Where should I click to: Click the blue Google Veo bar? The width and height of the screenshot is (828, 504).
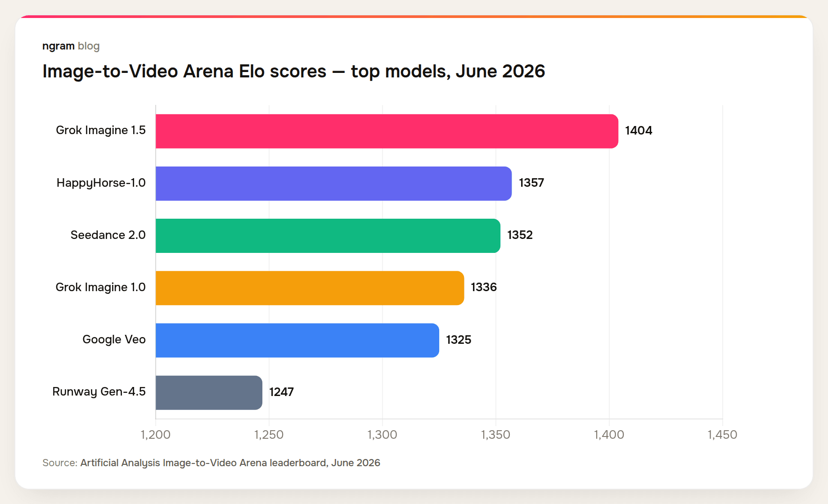click(x=297, y=340)
